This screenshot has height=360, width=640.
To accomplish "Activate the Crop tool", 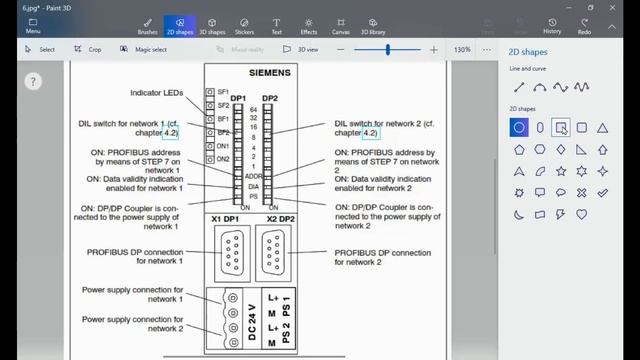I will pyautogui.click(x=88, y=49).
